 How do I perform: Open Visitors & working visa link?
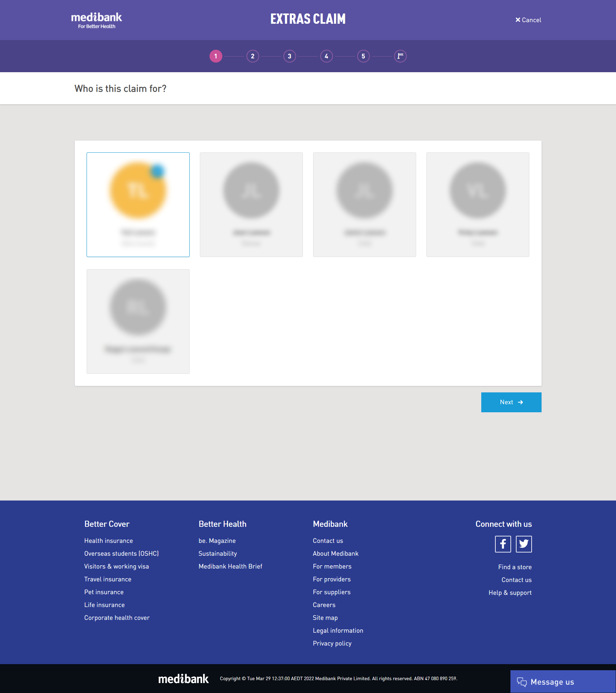(x=117, y=567)
